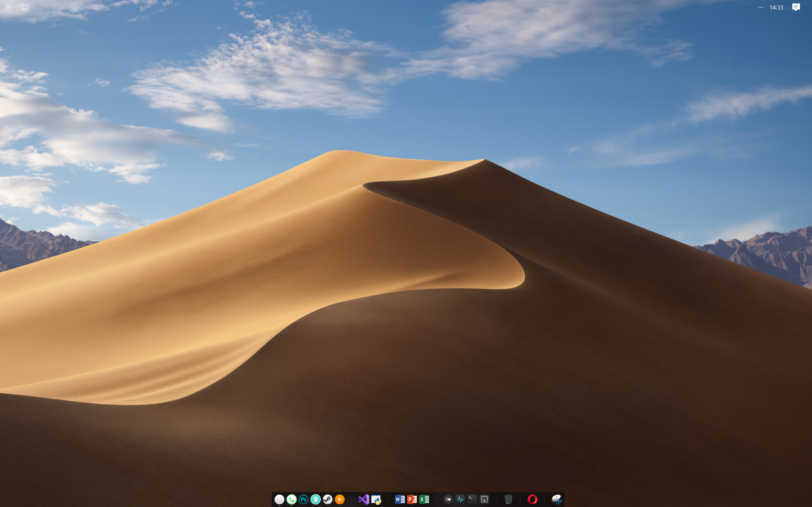Open the Photoshop icon in the dock

pyautogui.click(x=303, y=500)
